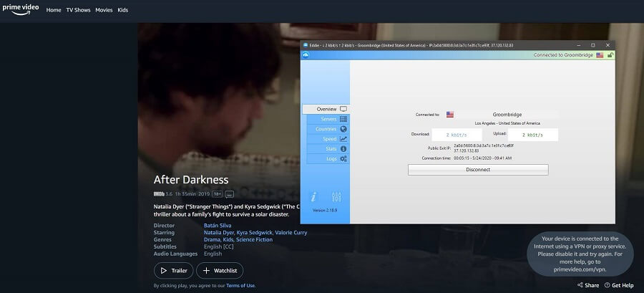Click the 'Connected to Groombridge' status text
Image resolution: width=644 pixels, height=293 pixels.
point(563,55)
